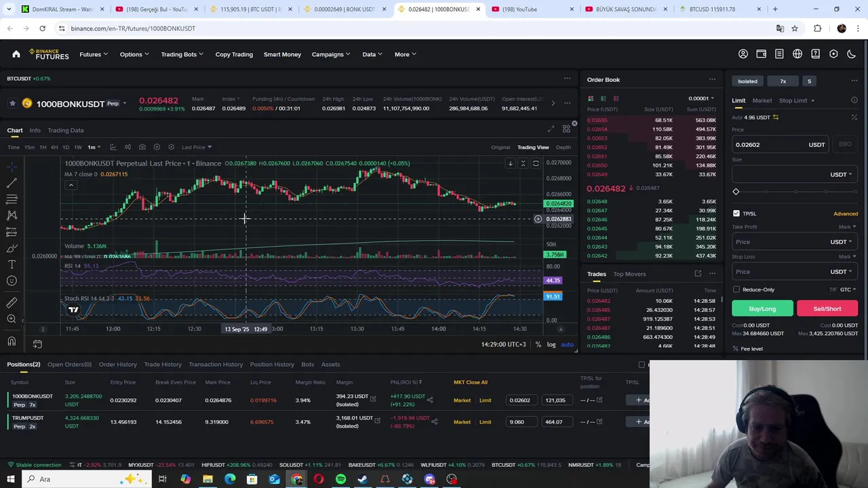The width and height of the screenshot is (868, 488).
Task: Select the zoom in tool
Action: pyautogui.click(x=12, y=319)
